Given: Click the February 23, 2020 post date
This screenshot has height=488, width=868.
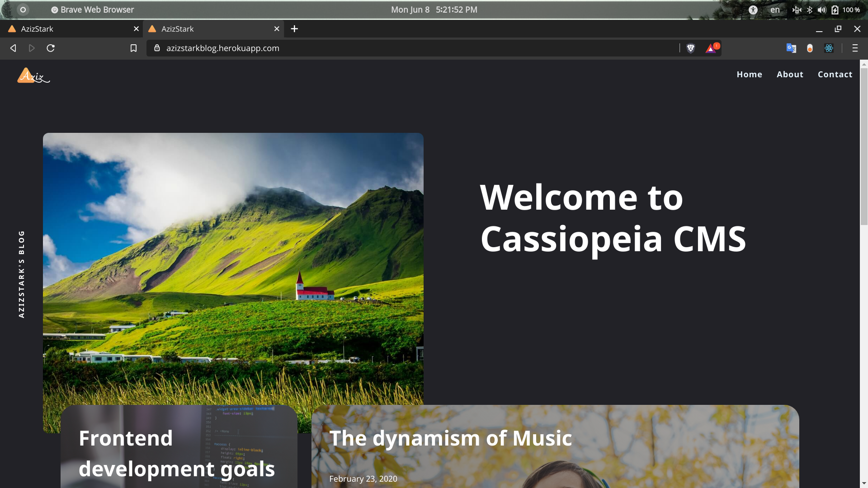Looking at the screenshot, I should tap(363, 479).
